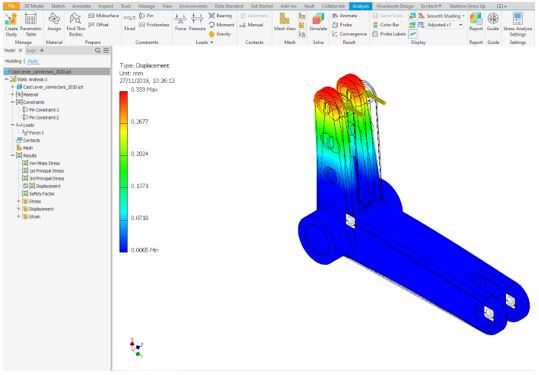Toggle the Color Bar display
The image size is (539, 375).
pyautogui.click(x=386, y=25)
